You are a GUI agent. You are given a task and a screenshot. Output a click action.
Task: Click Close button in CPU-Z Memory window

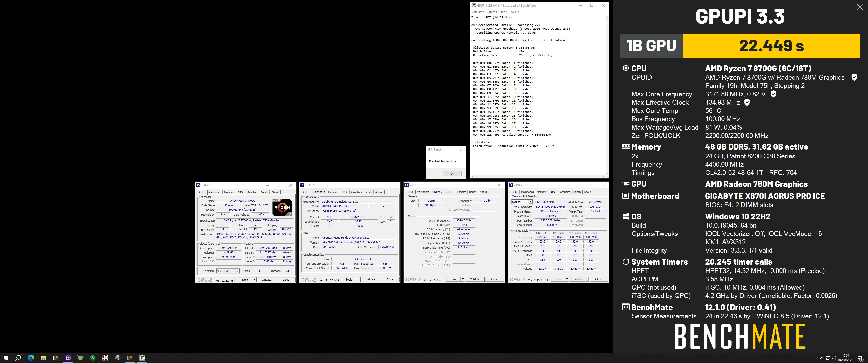[494, 279]
